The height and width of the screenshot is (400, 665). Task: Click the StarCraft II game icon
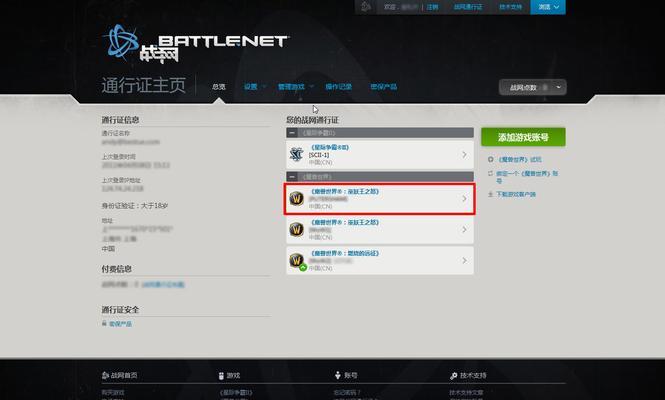point(296,154)
